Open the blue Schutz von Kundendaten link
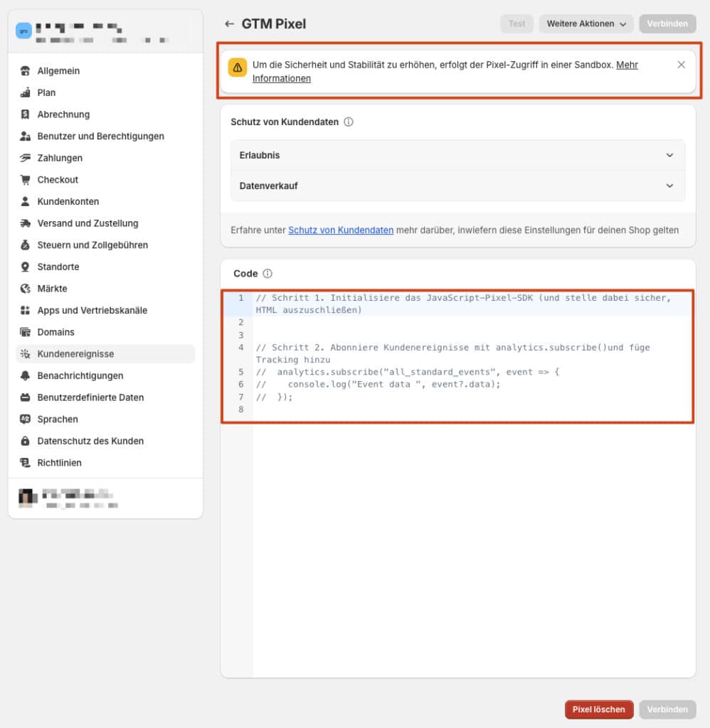The height and width of the screenshot is (728, 710). 341,230
